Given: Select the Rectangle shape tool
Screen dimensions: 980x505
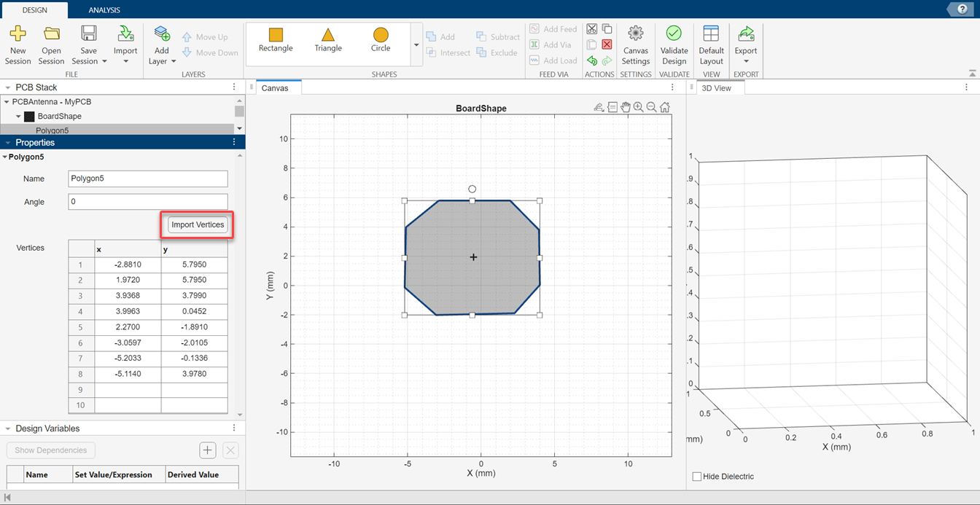Looking at the screenshot, I should [275, 42].
